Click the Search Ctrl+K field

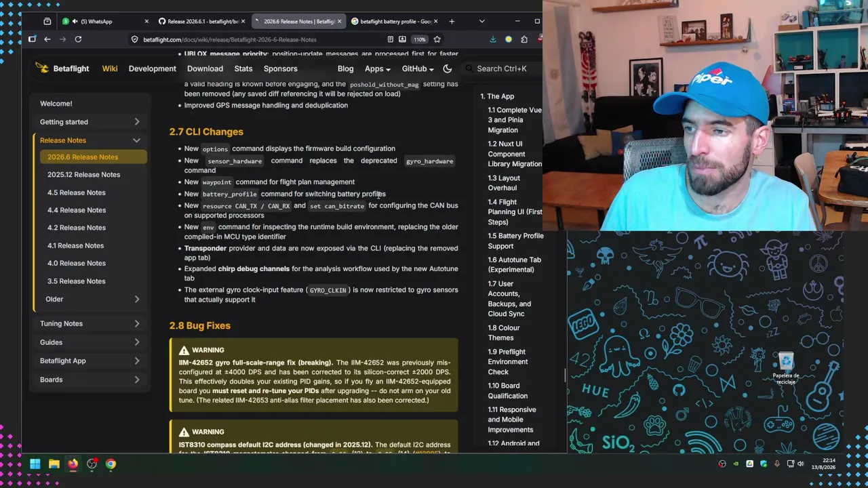click(x=502, y=68)
